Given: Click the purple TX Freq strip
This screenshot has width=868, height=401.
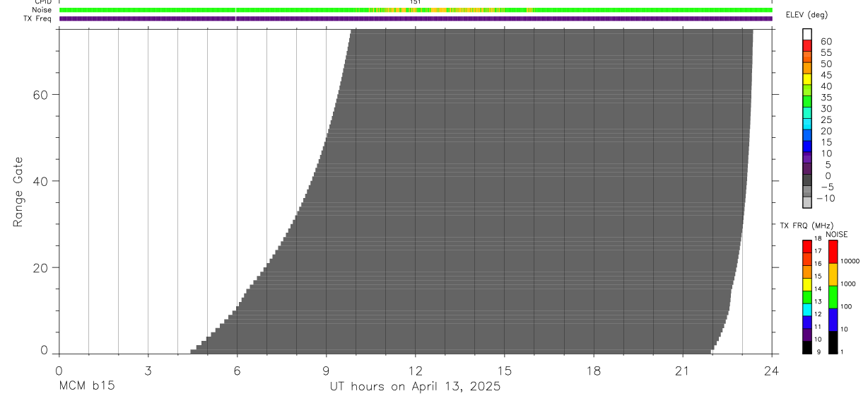Looking at the screenshot, I should click(416, 18).
